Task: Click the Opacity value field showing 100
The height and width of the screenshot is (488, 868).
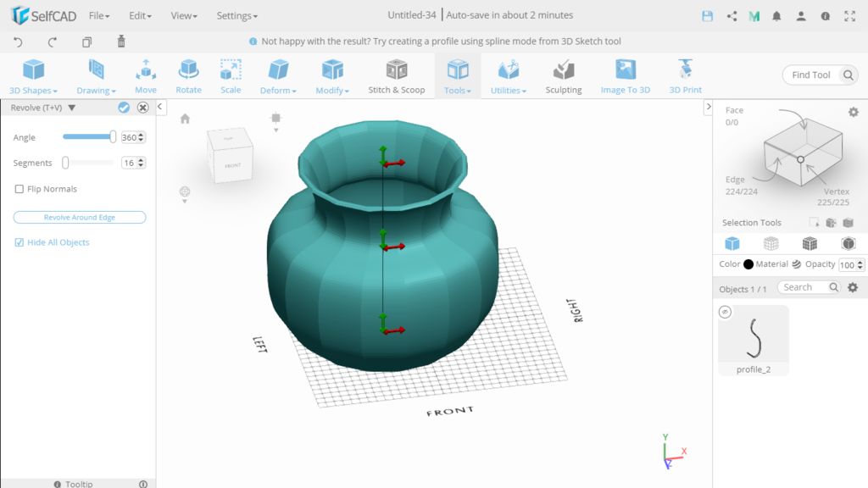Action: point(851,265)
